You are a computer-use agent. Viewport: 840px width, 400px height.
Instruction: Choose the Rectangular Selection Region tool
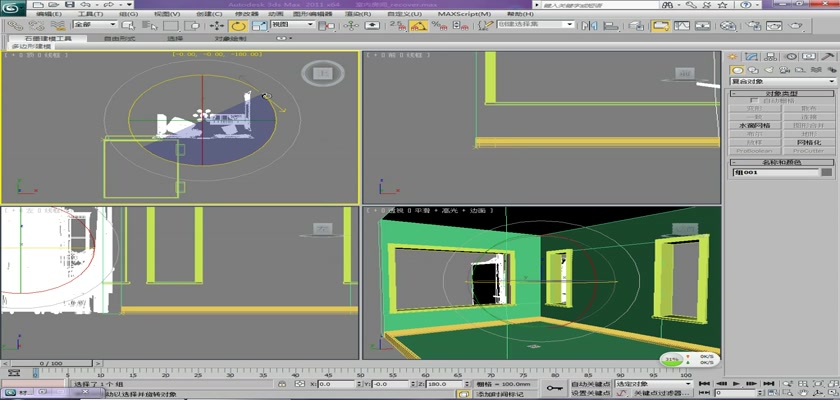click(x=171, y=25)
